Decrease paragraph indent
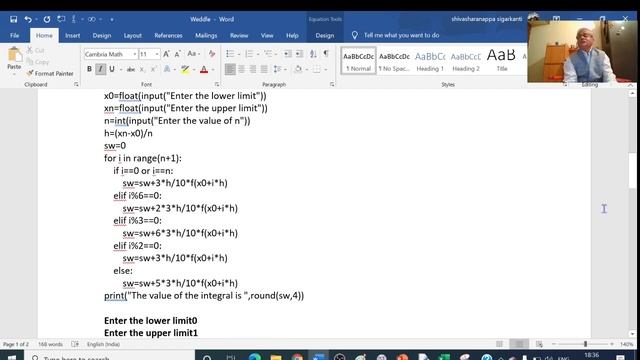 pyautogui.click(x=288, y=54)
